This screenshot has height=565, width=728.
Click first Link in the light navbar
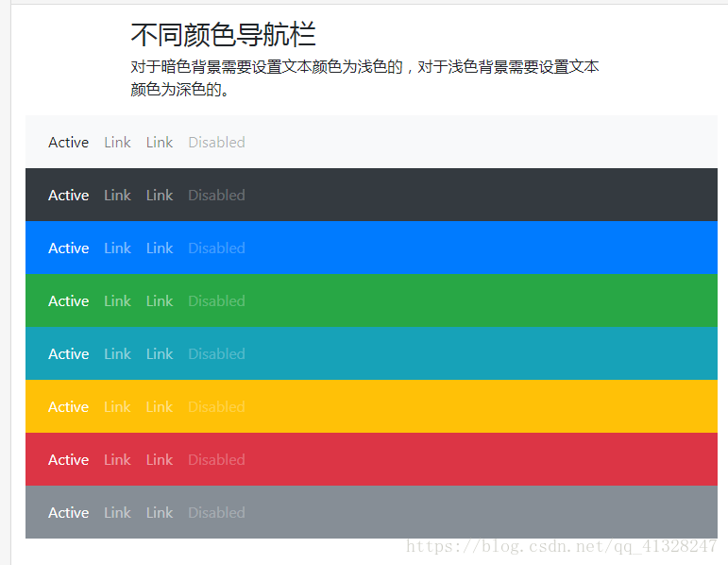(x=117, y=142)
